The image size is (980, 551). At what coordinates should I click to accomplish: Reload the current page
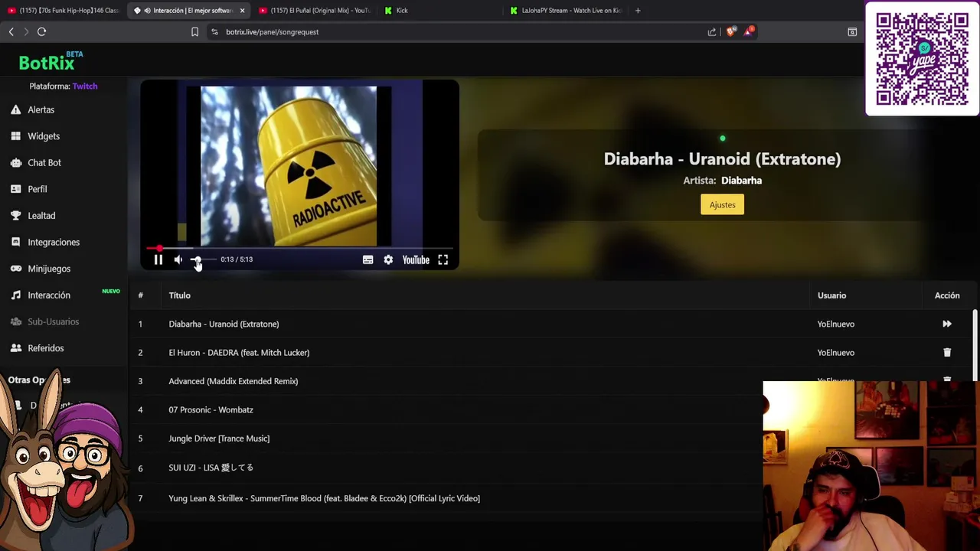coord(41,32)
